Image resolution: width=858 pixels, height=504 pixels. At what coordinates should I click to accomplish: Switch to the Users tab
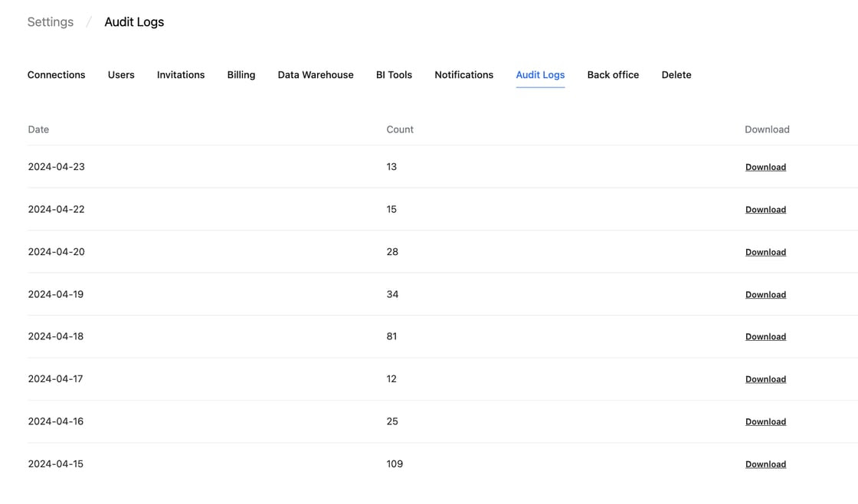(121, 75)
